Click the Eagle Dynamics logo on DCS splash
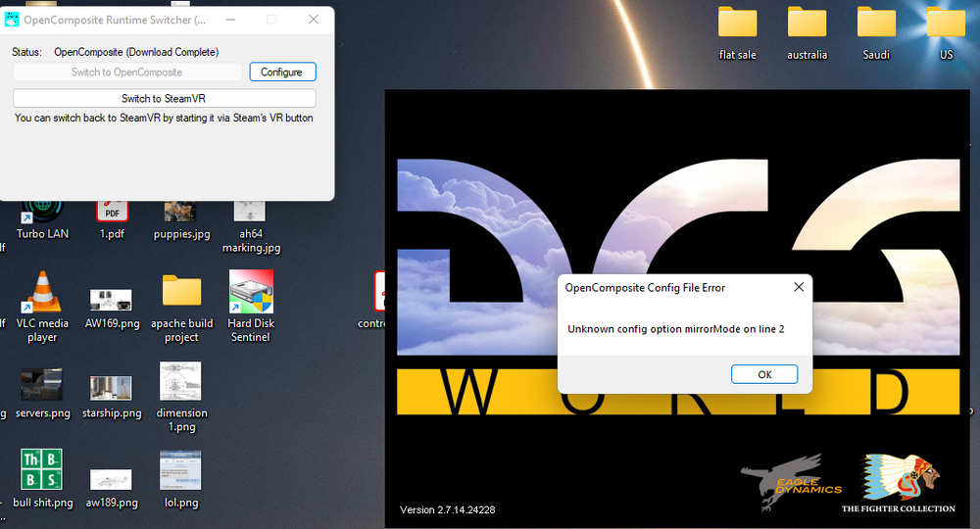This screenshot has width=980, height=529. point(791,482)
